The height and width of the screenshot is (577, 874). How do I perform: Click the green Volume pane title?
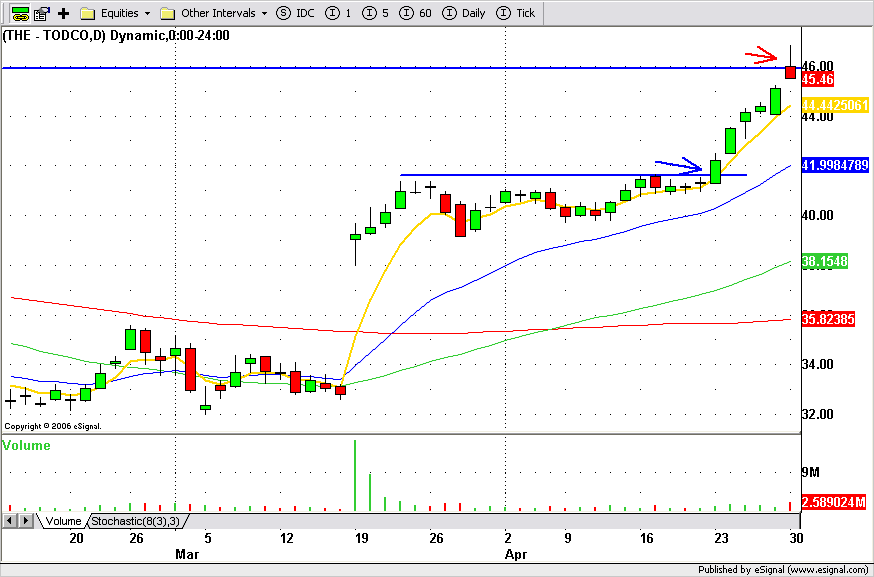pyautogui.click(x=26, y=445)
